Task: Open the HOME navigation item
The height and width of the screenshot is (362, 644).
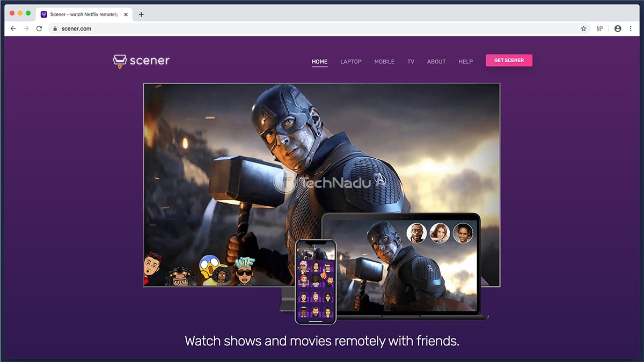Action: click(x=319, y=62)
